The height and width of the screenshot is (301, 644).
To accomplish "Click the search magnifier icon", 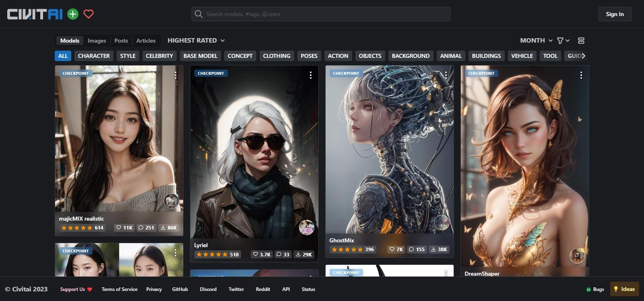I will point(198,14).
